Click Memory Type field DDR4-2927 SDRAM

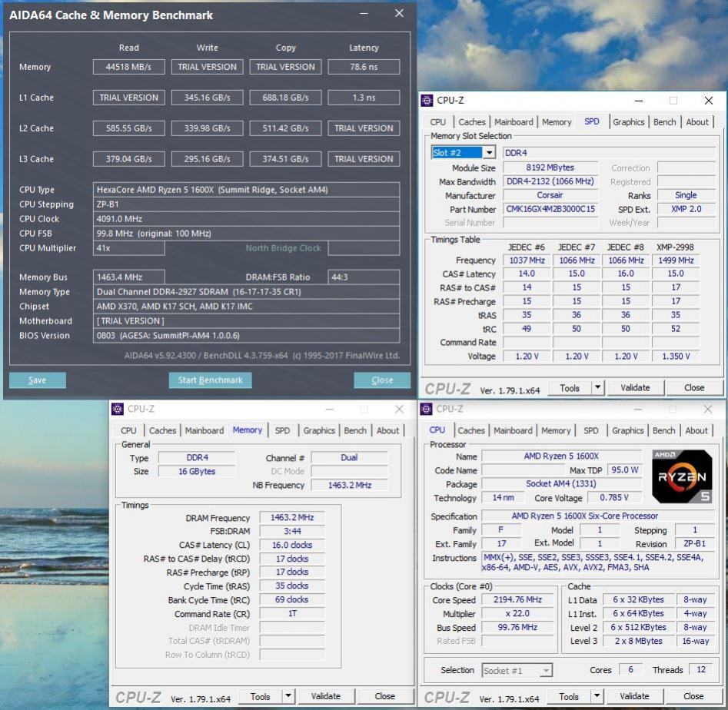246,291
